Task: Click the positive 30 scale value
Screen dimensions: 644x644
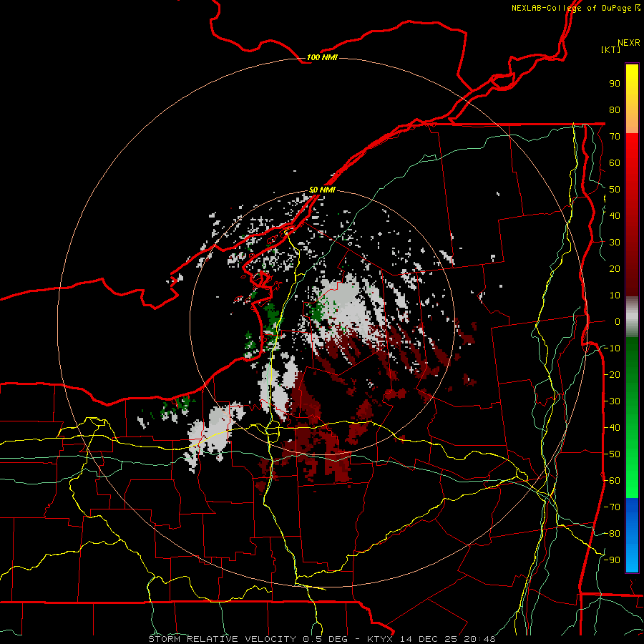Action: (615, 243)
